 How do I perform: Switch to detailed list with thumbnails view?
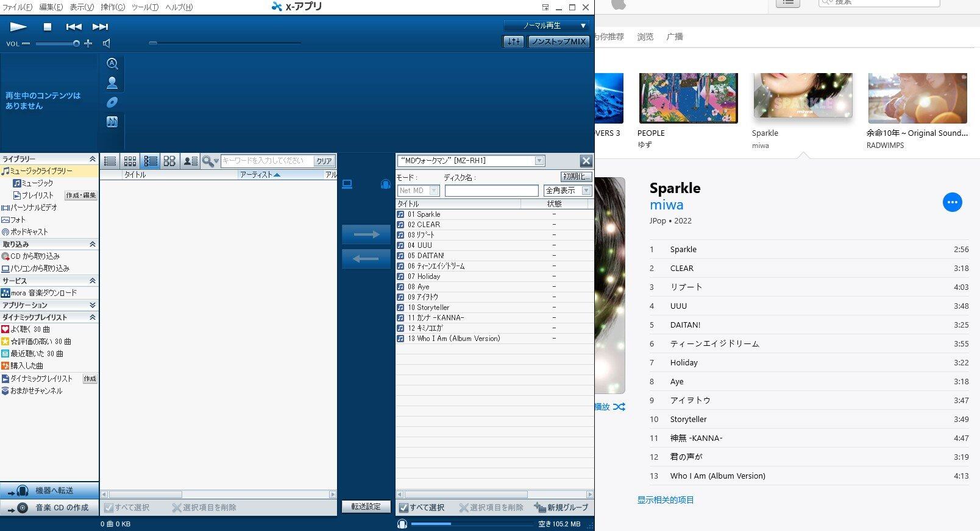[150, 161]
